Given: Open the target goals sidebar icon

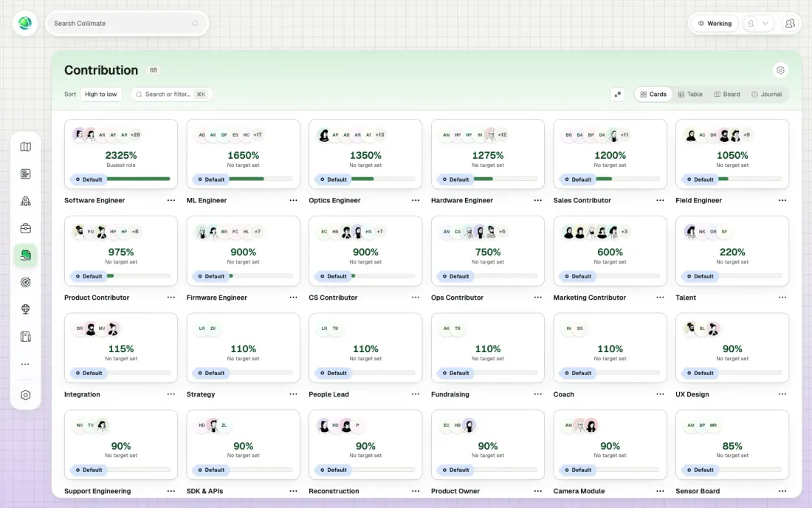Looking at the screenshot, I should point(25,282).
